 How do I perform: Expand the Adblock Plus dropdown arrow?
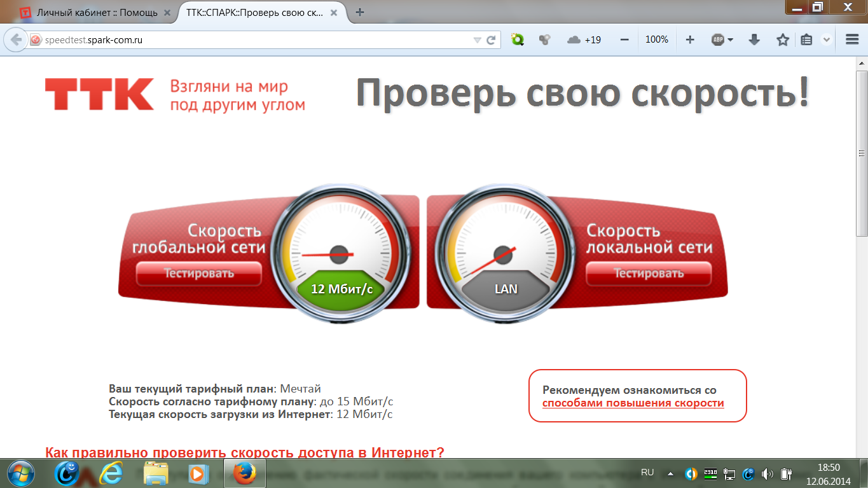(x=731, y=40)
